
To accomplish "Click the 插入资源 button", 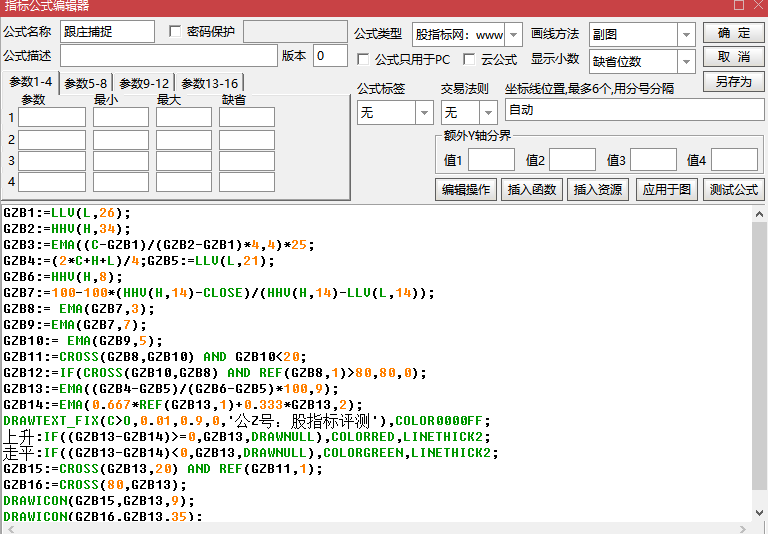I will [598, 189].
